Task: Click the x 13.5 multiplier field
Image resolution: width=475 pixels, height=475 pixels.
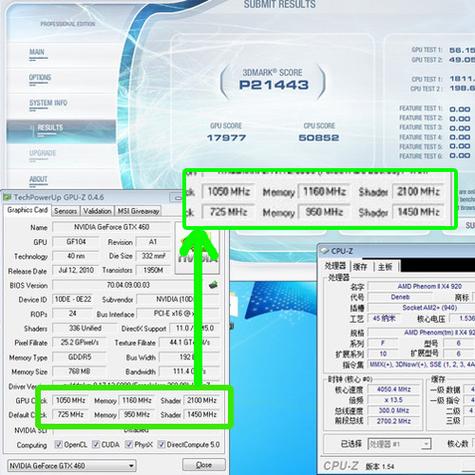Action: coord(394,400)
